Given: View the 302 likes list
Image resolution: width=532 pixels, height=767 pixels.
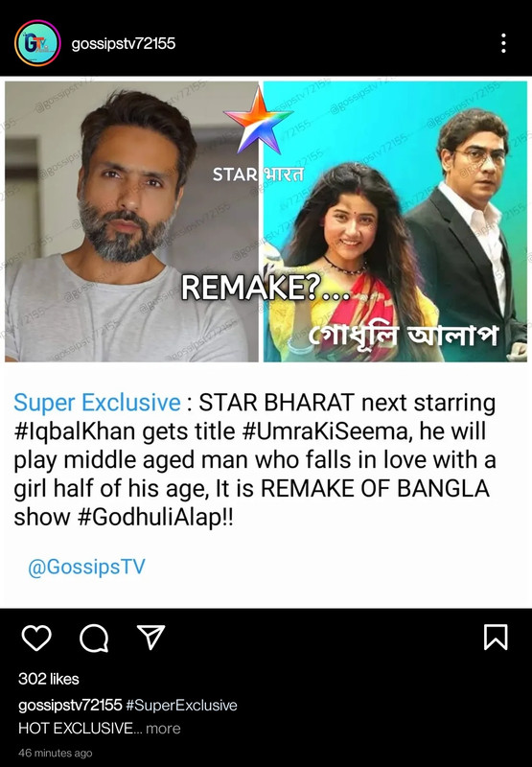Looking at the screenshot, I should pos(49,679).
